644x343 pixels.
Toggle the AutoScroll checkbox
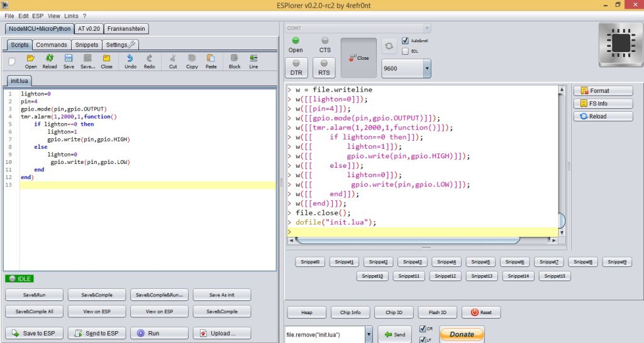pyautogui.click(x=406, y=40)
